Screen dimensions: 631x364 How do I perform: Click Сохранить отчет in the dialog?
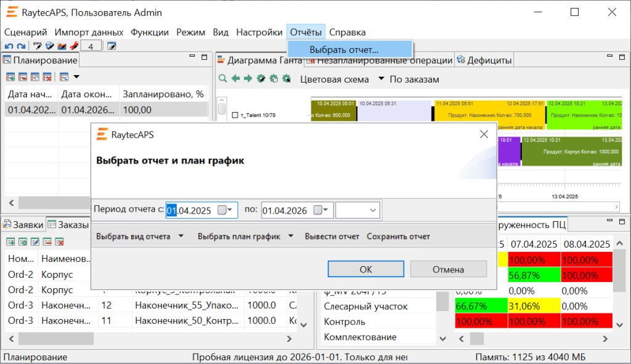pos(399,237)
